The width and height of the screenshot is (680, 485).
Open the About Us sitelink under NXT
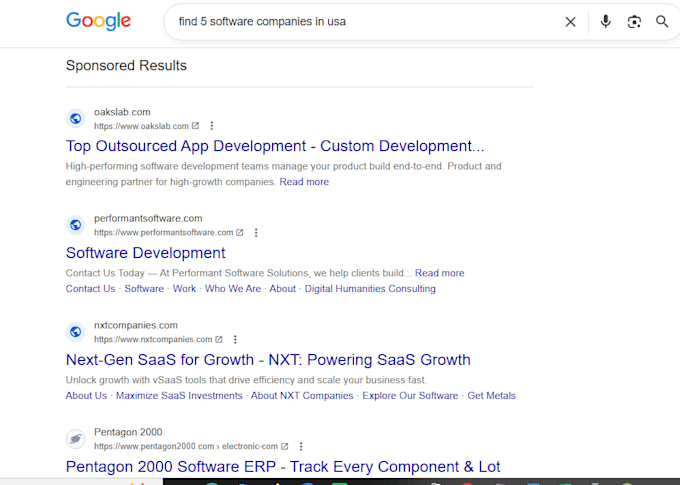click(86, 396)
